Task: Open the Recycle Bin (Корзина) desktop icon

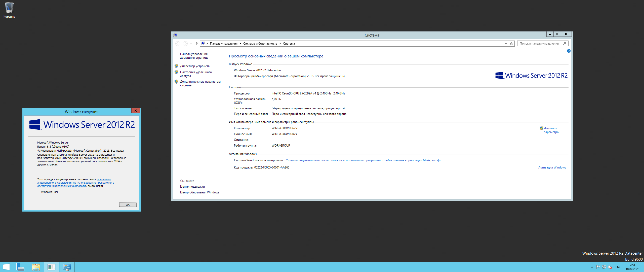Action: (x=9, y=10)
